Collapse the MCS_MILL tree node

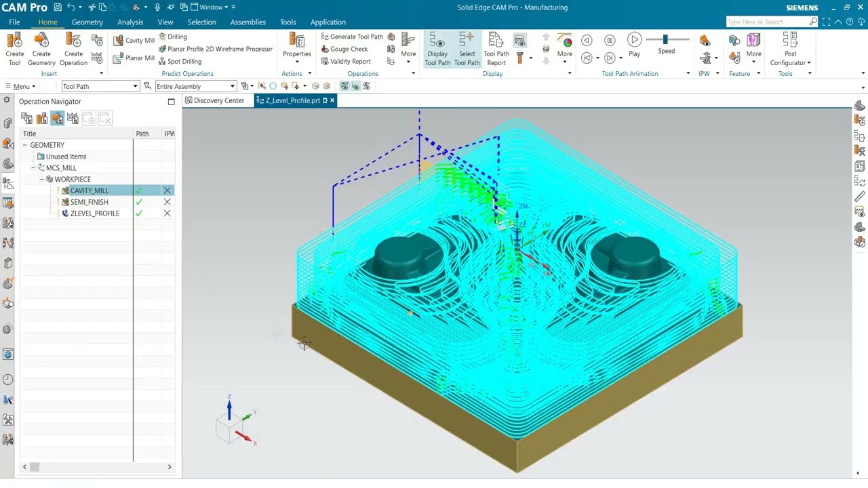click(x=33, y=167)
